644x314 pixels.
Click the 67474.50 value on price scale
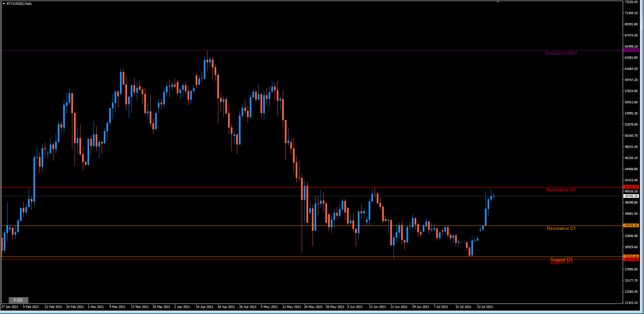point(631,35)
